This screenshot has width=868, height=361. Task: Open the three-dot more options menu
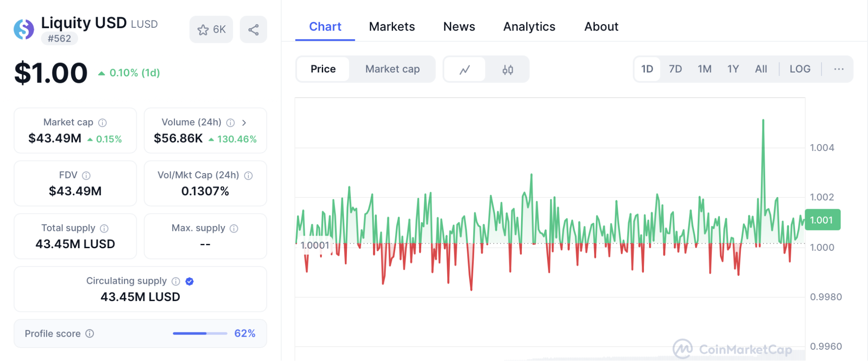coord(839,69)
